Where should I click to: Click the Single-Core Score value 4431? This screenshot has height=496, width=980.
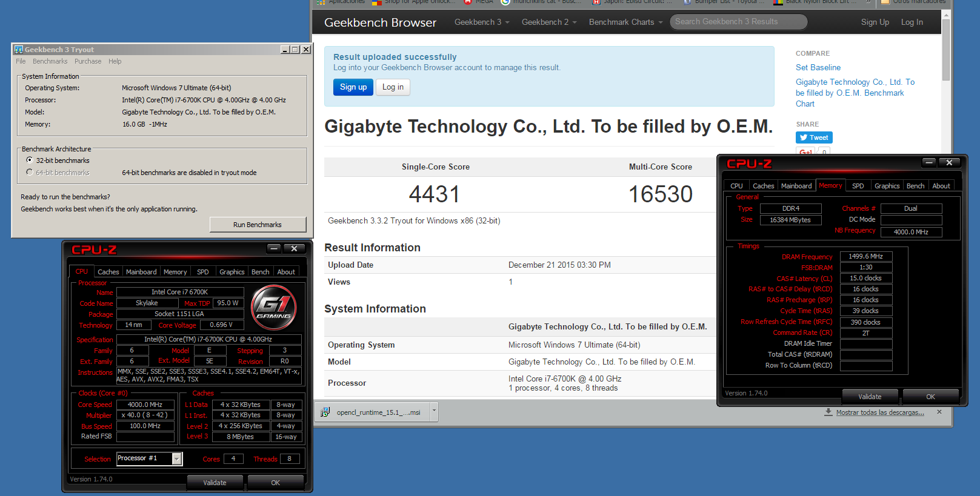pyautogui.click(x=435, y=194)
